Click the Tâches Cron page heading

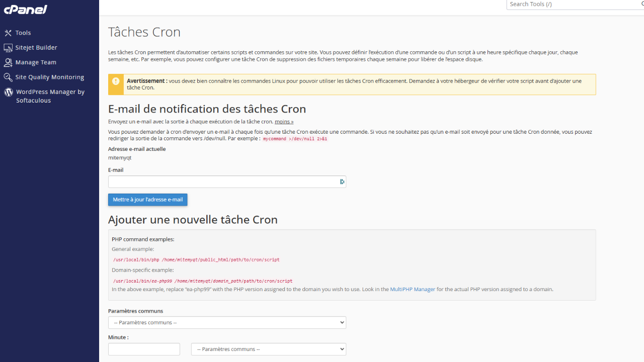tap(144, 32)
